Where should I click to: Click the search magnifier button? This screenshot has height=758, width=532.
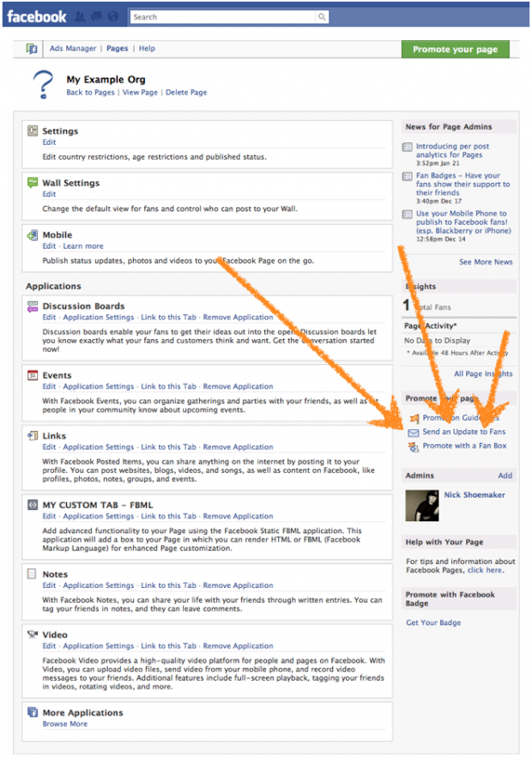click(322, 17)
